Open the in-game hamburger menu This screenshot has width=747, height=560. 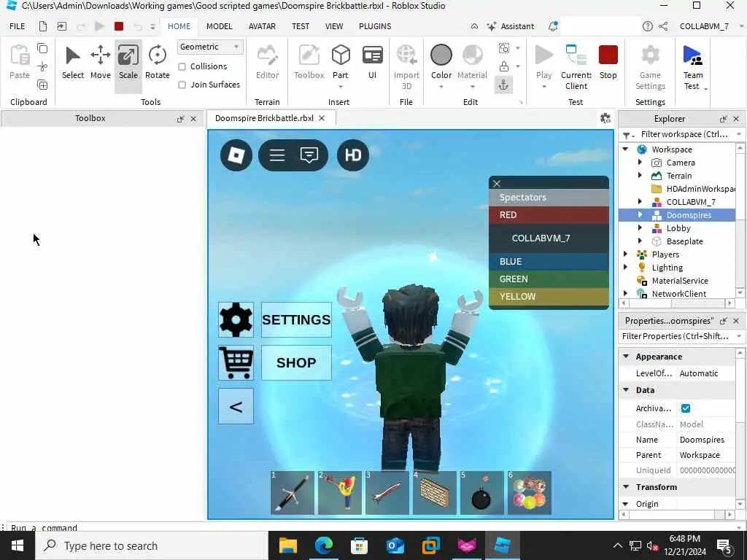(276, 155)
